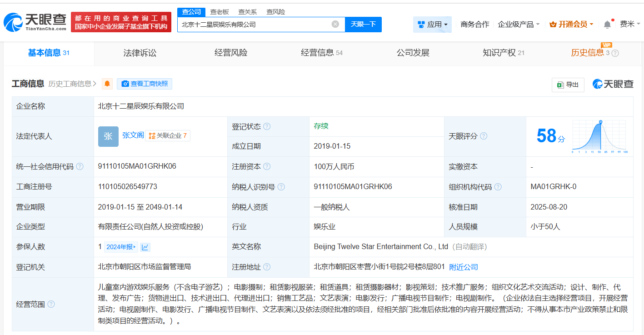Open user menu 费米
Viewport: 644px width, 335px height.
(x=630, y=24)
